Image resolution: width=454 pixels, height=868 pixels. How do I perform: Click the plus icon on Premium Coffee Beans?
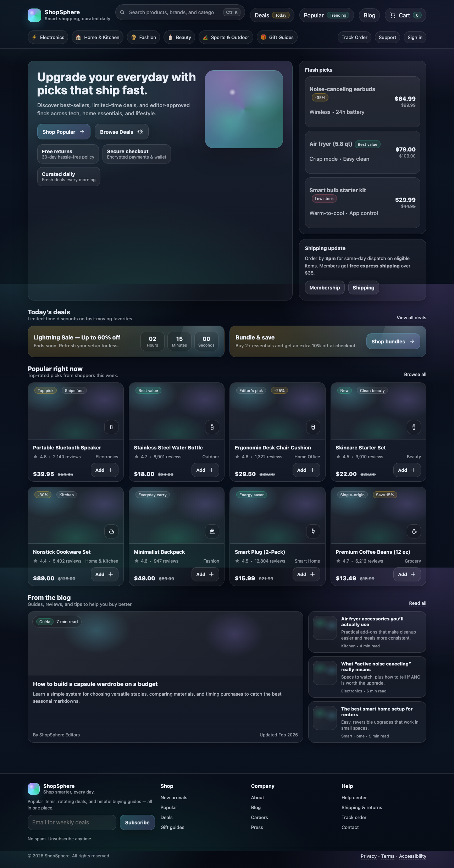point(413,574)
